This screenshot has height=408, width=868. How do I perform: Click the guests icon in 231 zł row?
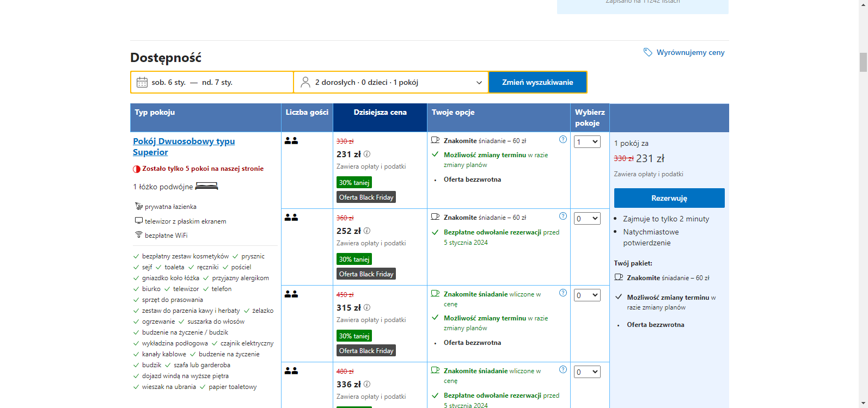pyautogui.click(x=291, y=140)
